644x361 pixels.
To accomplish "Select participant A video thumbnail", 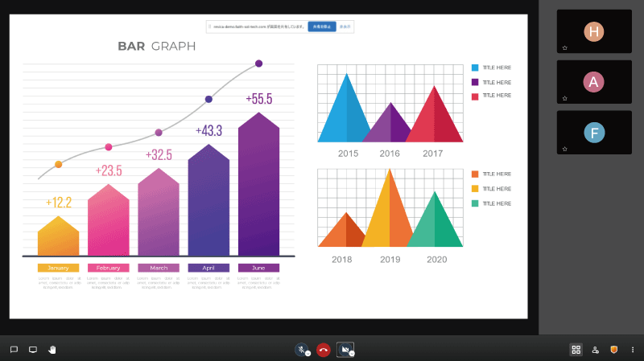I will tap(594, 82).
